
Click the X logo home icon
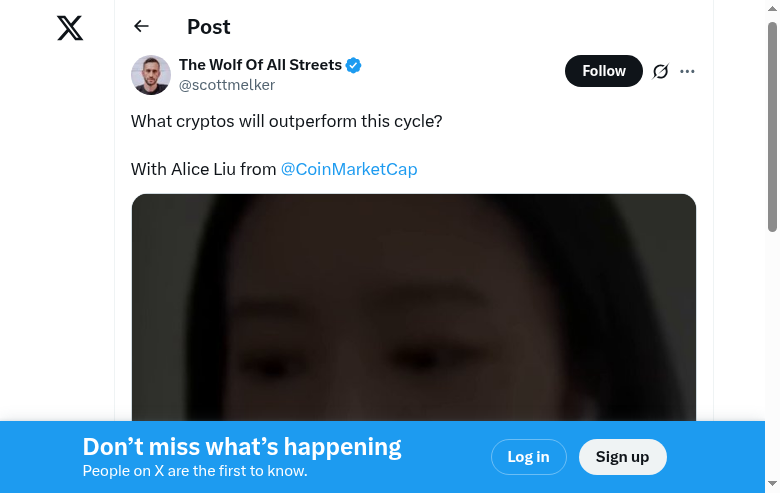(x=70, y=28)
